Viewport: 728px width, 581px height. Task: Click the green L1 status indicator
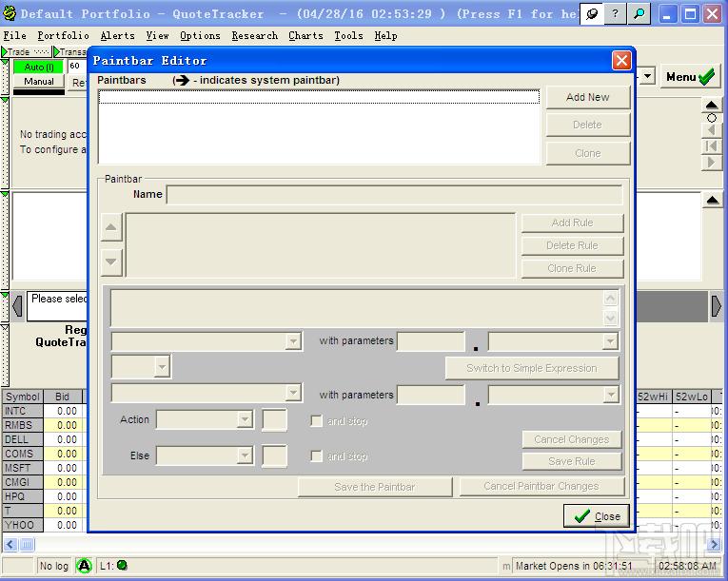[122, 565]
